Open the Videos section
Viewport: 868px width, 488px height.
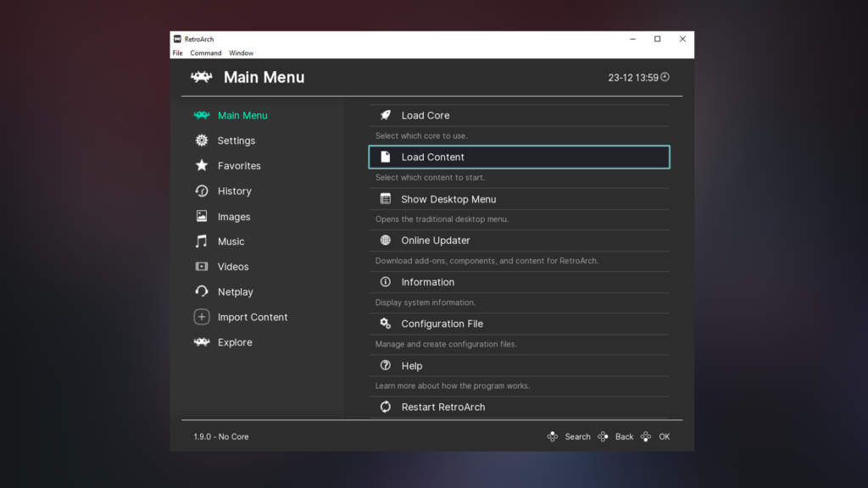[x=233, y=267]
